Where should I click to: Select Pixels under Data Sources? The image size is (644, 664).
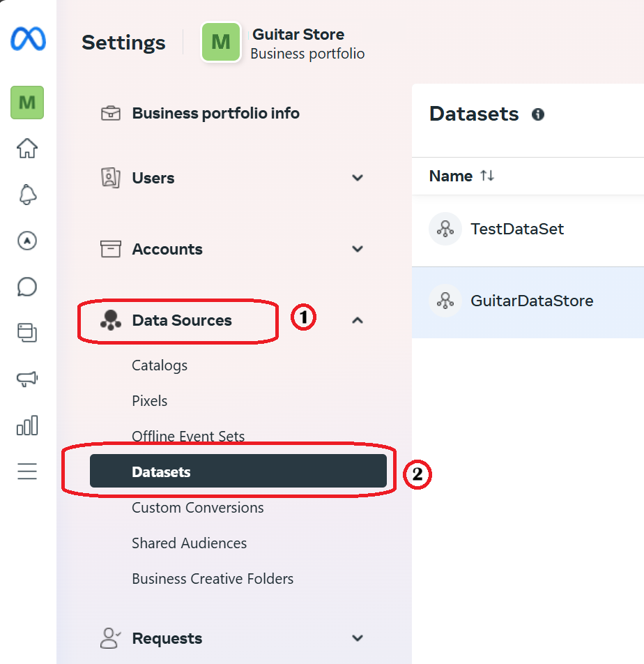(x=149, y=400)
